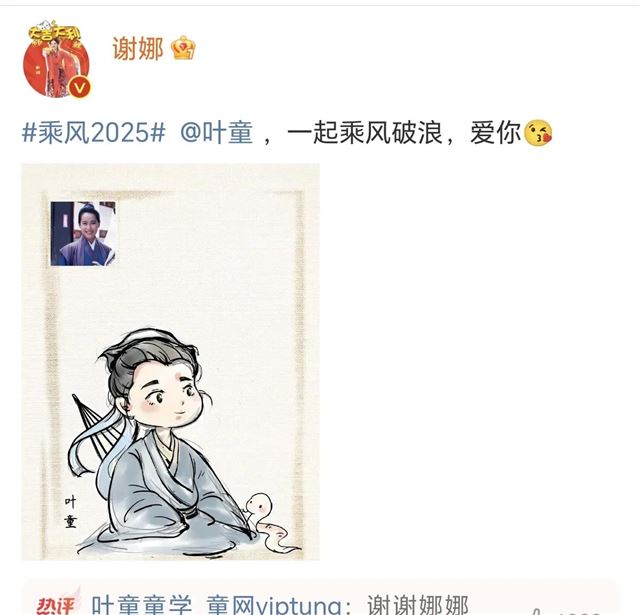Open the #乘风2025# hashtag topic
Screen dimensions: 640x615
tap(93, 133)
